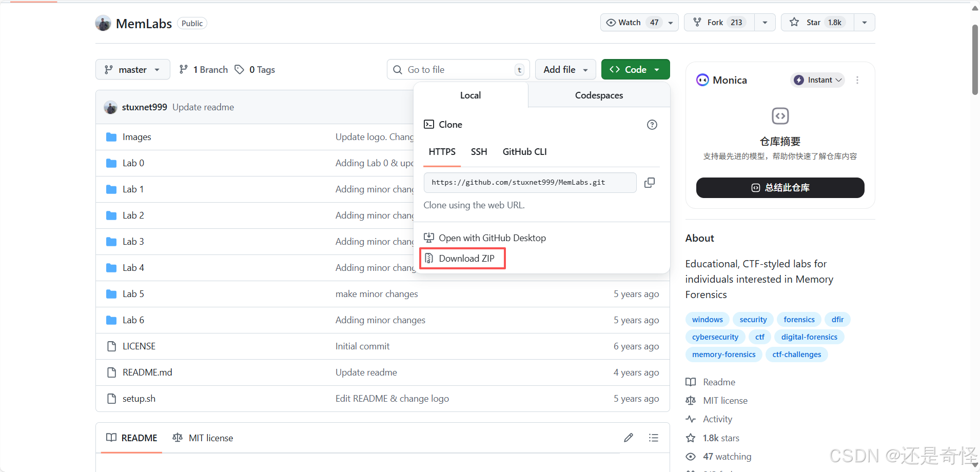Screen dimensions: 980x472
Task: Click the Lab 0 folder icon
Action: pos(111,163)
